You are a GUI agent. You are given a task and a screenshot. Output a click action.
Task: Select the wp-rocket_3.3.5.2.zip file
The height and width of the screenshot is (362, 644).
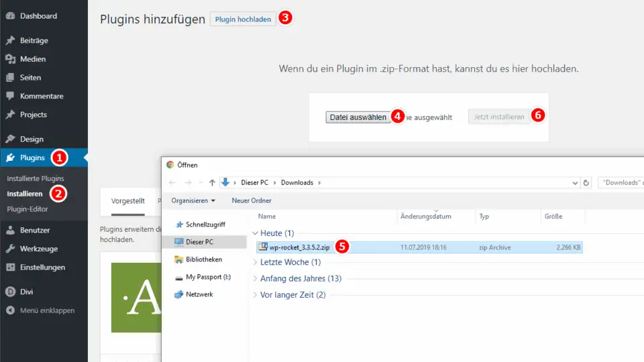point(299,247)
